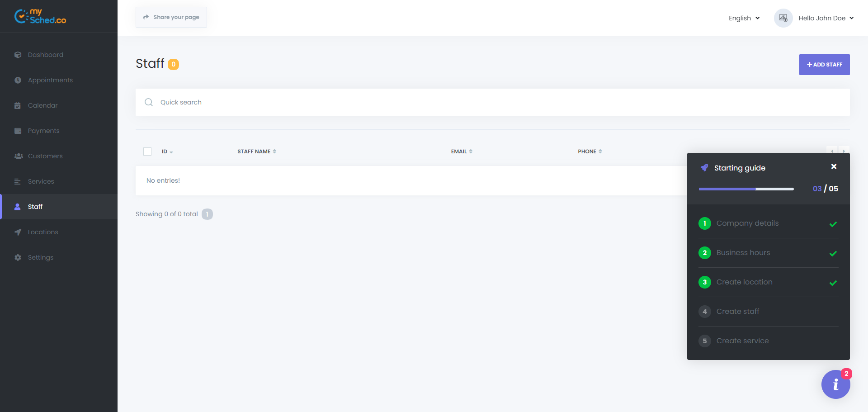Screen dimensions: 868x412
Task: Open Calendar via its sidebar icon
Action: click(x=18, y=105)
